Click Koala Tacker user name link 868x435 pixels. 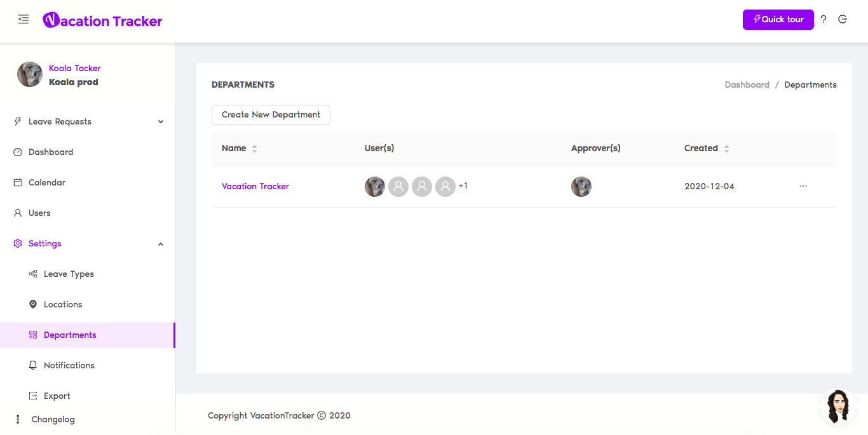[75, 68]
